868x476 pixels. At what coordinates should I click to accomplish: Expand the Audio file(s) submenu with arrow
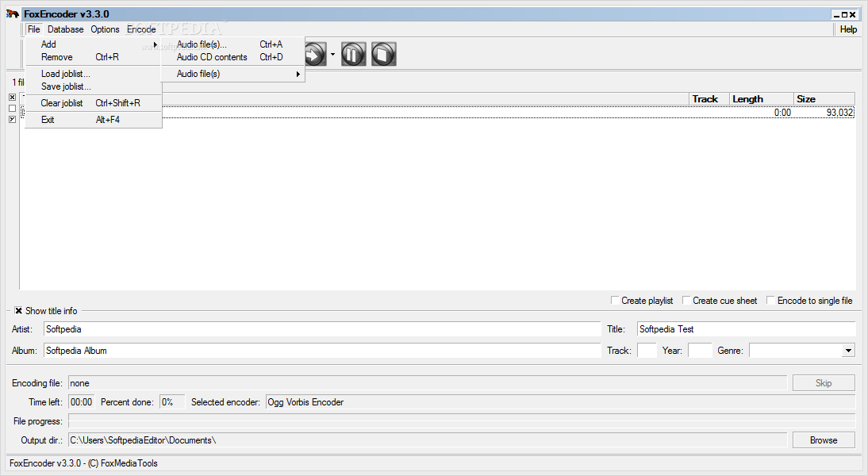click(x=232, y=74)
